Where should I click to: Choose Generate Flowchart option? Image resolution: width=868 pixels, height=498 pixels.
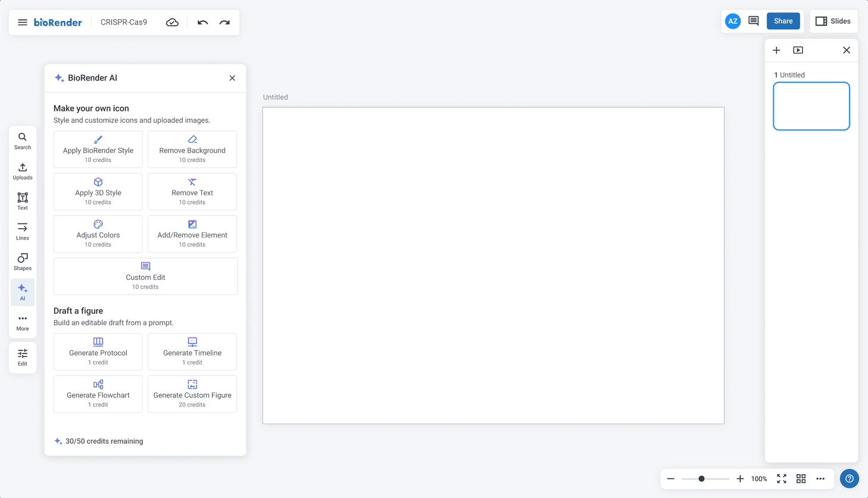pos(98,394)
